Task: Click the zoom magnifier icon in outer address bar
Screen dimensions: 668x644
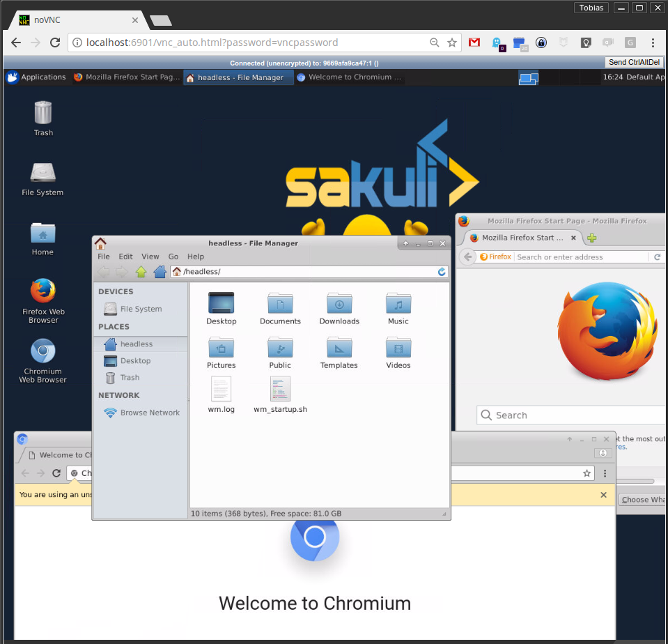Action: [x=434, y=43]
